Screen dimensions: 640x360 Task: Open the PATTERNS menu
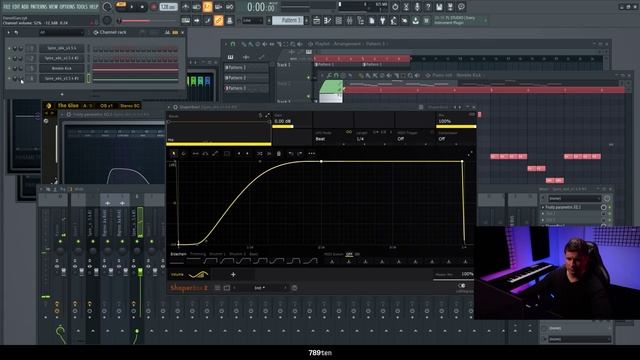(x=39, y=7)
